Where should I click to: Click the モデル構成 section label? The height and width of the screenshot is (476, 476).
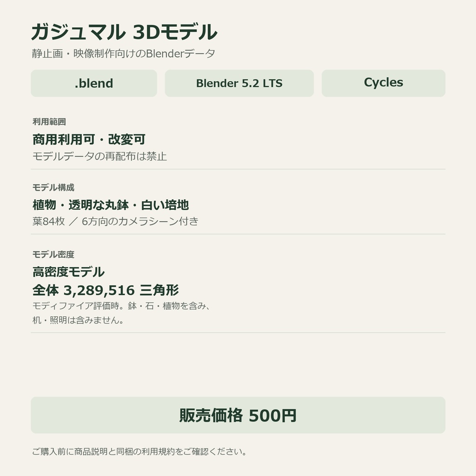(53, 188)
